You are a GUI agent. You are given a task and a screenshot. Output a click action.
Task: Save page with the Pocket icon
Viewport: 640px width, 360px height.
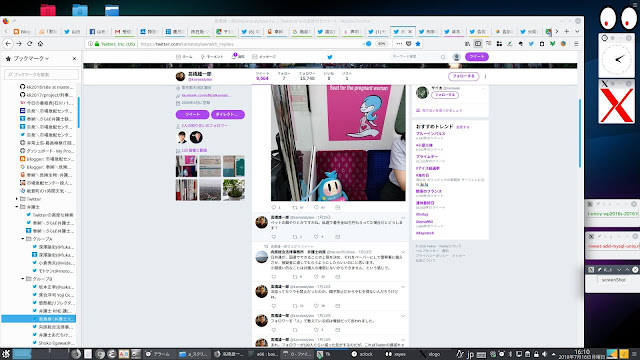point(409,44)
